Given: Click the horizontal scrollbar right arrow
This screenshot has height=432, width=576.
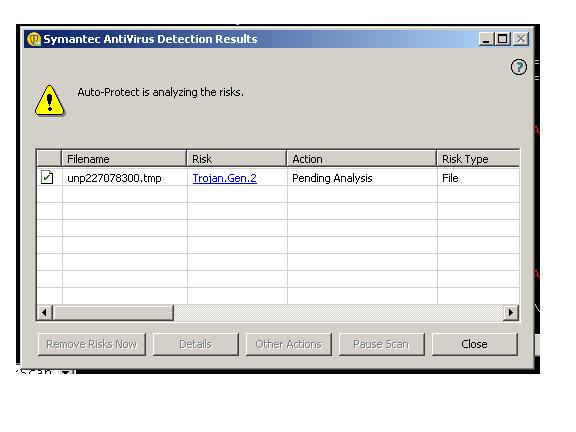Looking at the screenshot, I should (511, 313).
